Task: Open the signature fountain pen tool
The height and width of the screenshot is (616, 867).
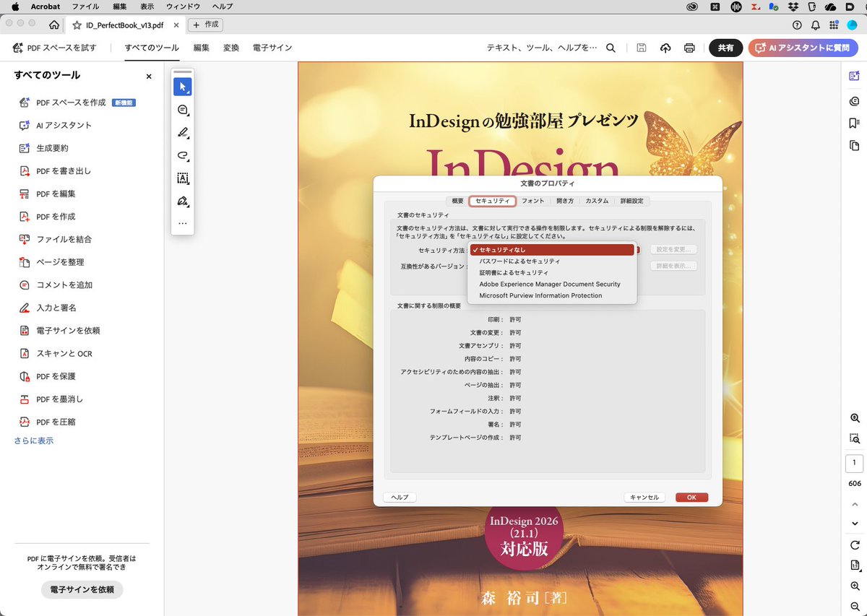Action: [182, 201]
